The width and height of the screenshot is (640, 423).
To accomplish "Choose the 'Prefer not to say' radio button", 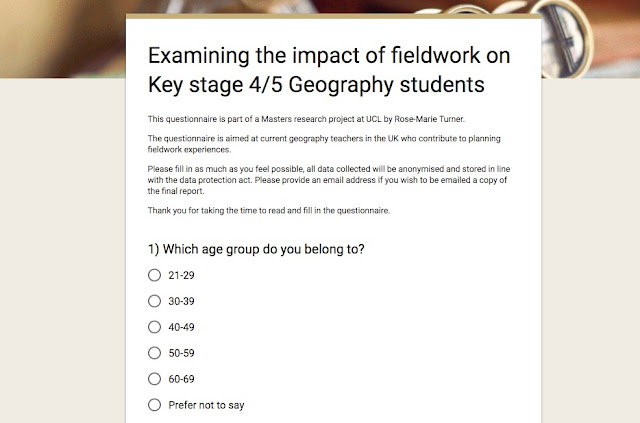I will point(154,405).
